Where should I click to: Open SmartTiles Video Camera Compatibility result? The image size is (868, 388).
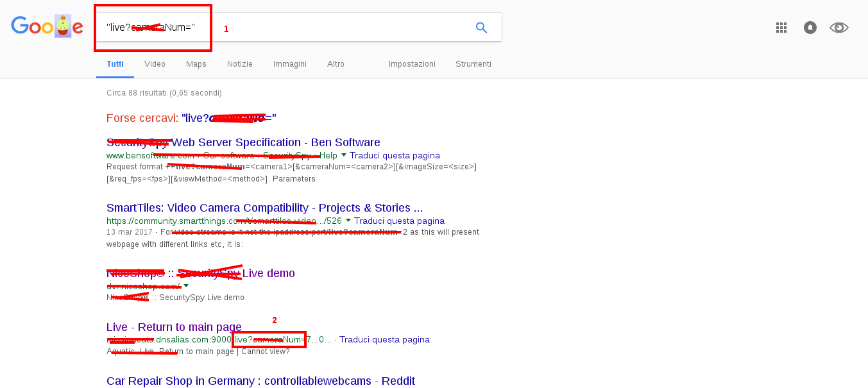pos(264,208)
